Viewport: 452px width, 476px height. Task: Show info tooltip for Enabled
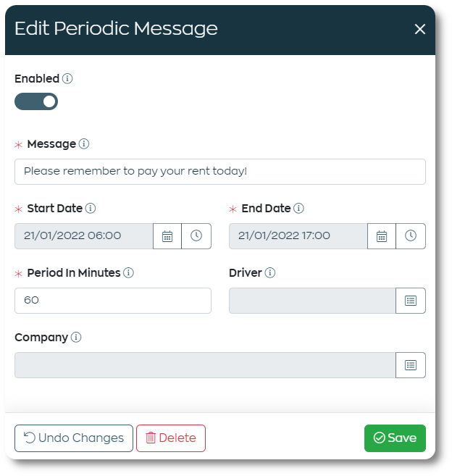pyautogui.click(x=67, y=79)
